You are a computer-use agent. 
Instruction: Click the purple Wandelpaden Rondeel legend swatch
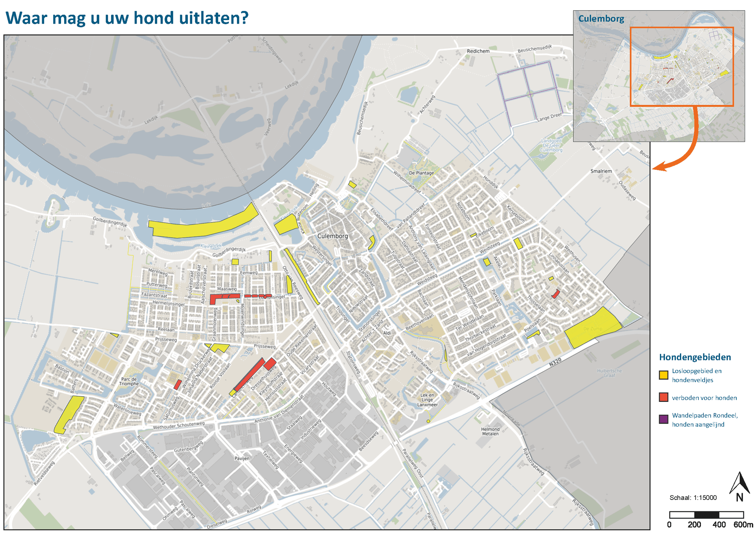(664, 419)
